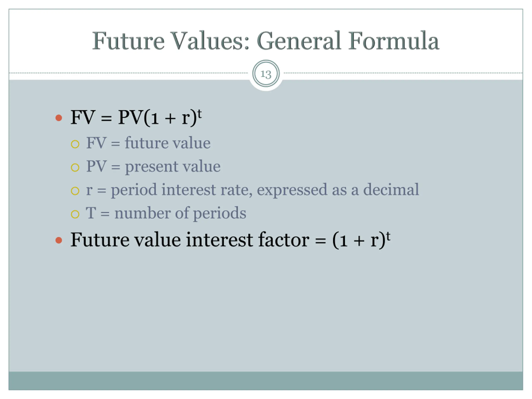Click the yellow ring bullet beside PV = present value
This screenshot has height=399, width=532.
click(75, 167)
